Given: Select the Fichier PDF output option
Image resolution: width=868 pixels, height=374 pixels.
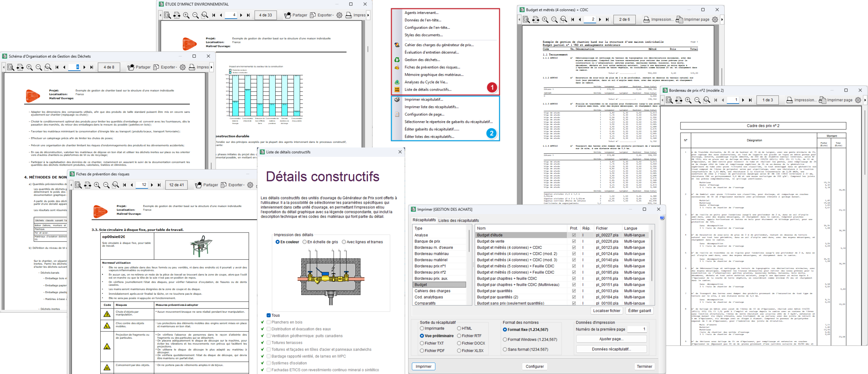Looking at the screenshot, I should coord(422,351).
